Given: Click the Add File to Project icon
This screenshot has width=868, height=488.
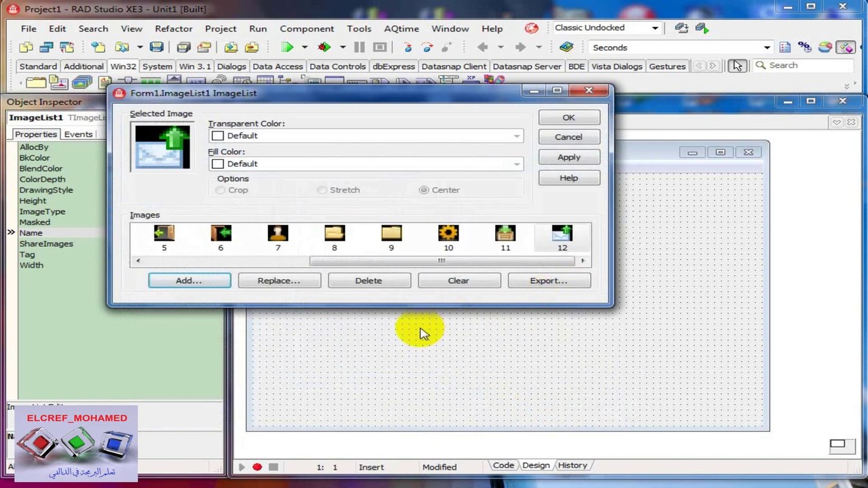Looking at the screenshot, I should [231, 47].
